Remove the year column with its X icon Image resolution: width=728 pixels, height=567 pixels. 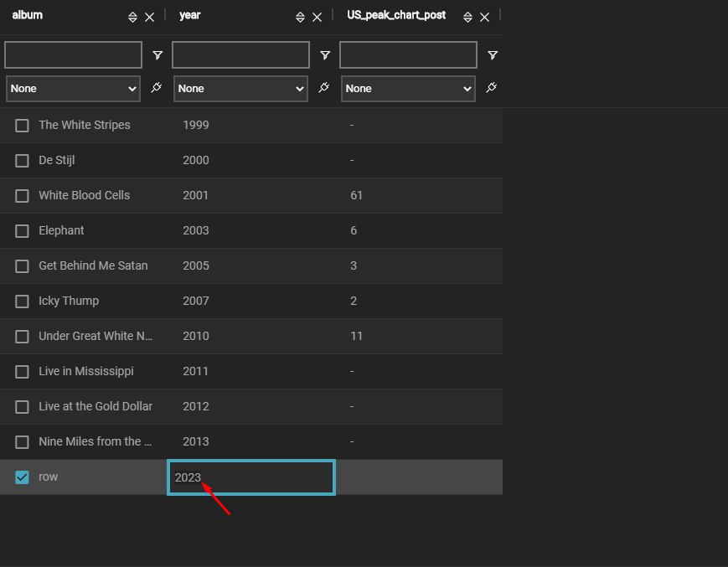317,18
